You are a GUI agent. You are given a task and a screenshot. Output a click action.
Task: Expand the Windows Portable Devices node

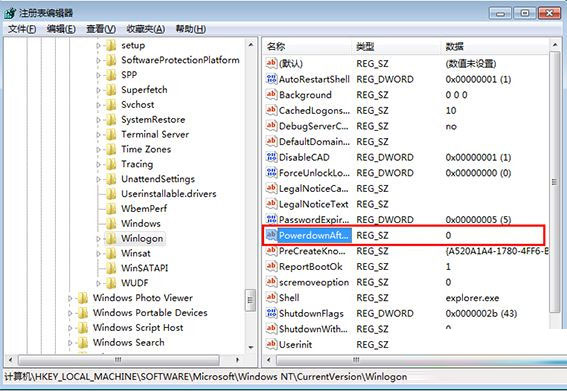pyautogui.click(x=70, y=313)
